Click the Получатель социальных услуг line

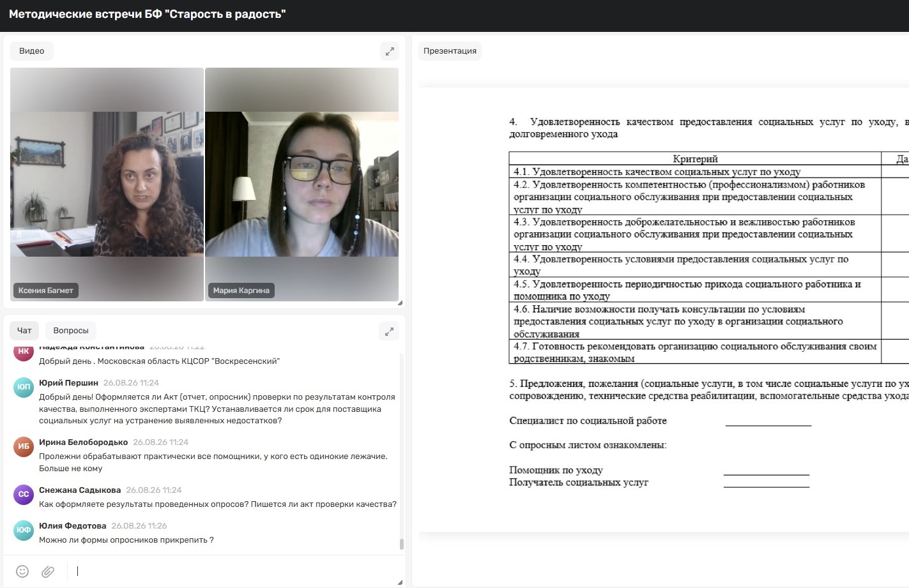[579, 482]
